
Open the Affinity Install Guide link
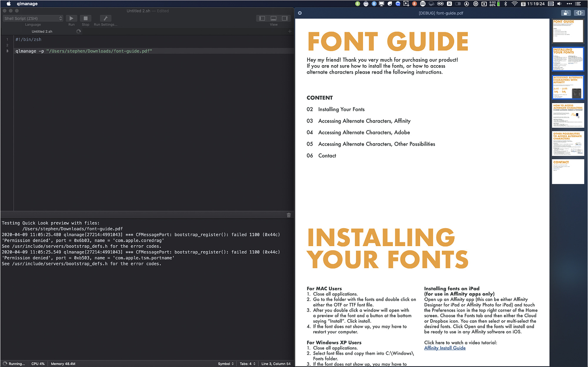[x=445, y=348]
